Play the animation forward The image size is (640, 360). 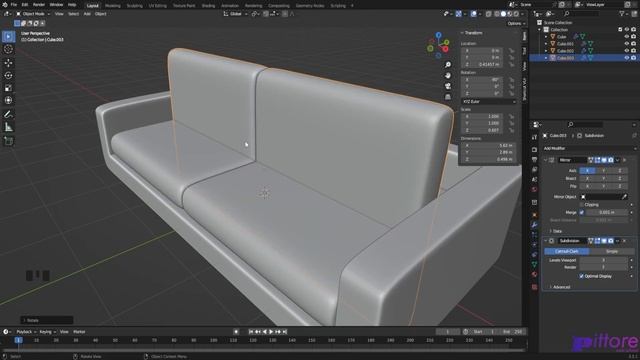click(x=271, y=332)
